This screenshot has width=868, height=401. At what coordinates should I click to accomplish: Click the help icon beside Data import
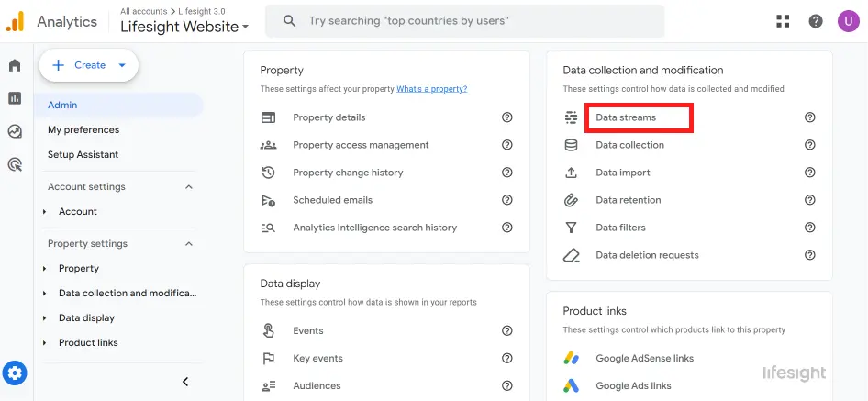(x=810, y=173)
